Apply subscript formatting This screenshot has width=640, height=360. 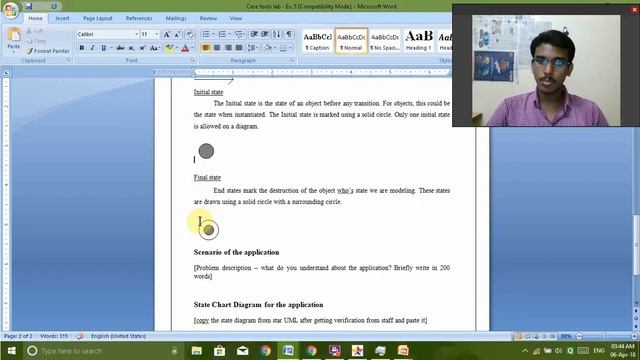131,48
